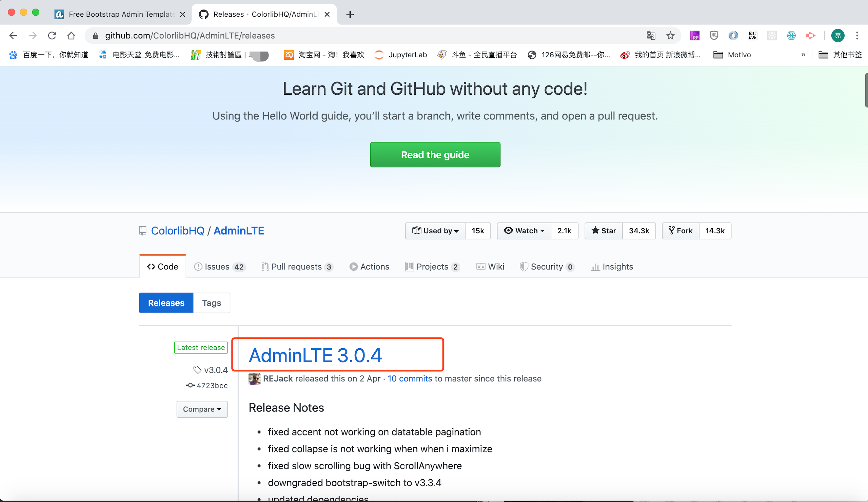Image resolution: width=868 pixels, height=502 pixels.
Task: Expand the Watch dropdown
Action: pyautogui.click(x=524, y=231)
